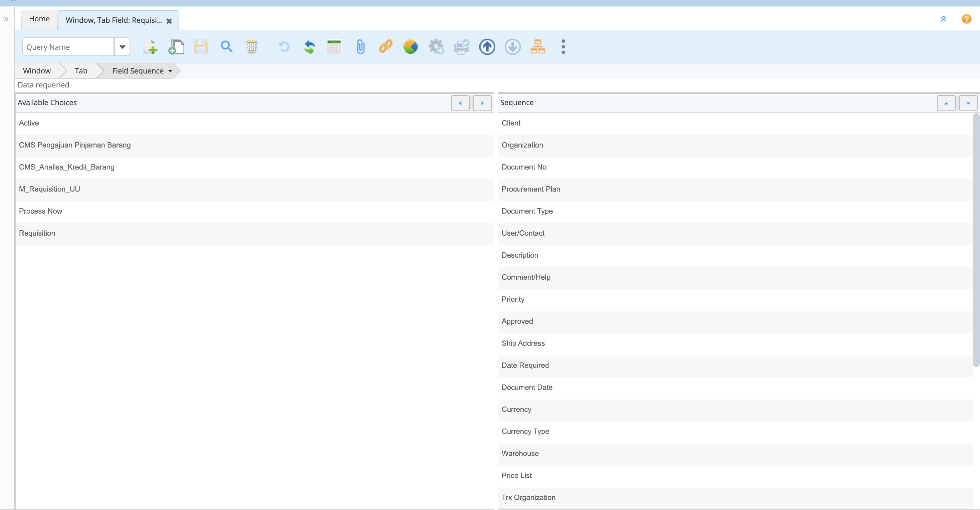The image size is (980, 510).
Task: Select Document Type in Sequence list
Action: click(735, 212)
